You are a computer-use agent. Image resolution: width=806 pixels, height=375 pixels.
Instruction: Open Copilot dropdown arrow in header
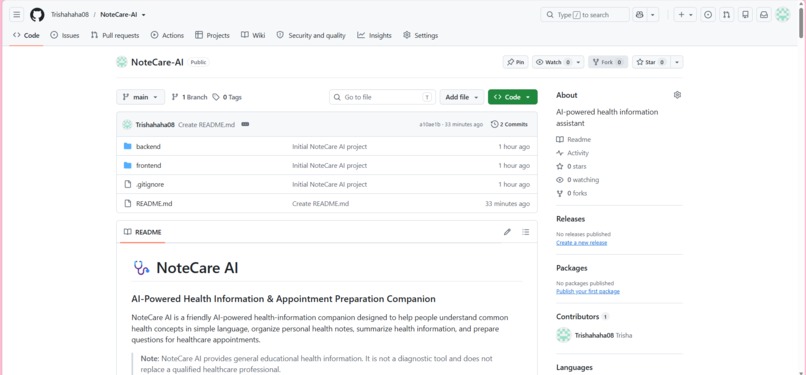[x=653, y=15]
